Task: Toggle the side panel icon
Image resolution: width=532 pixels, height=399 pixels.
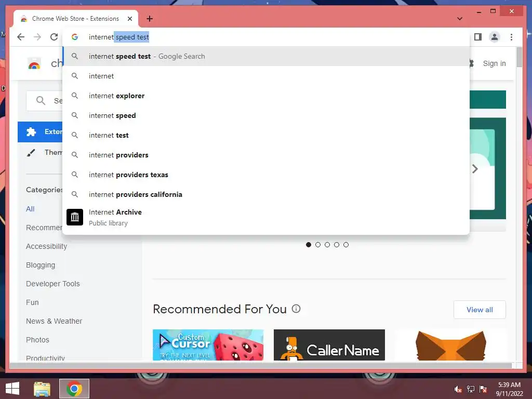Action: tap(478, 37)
